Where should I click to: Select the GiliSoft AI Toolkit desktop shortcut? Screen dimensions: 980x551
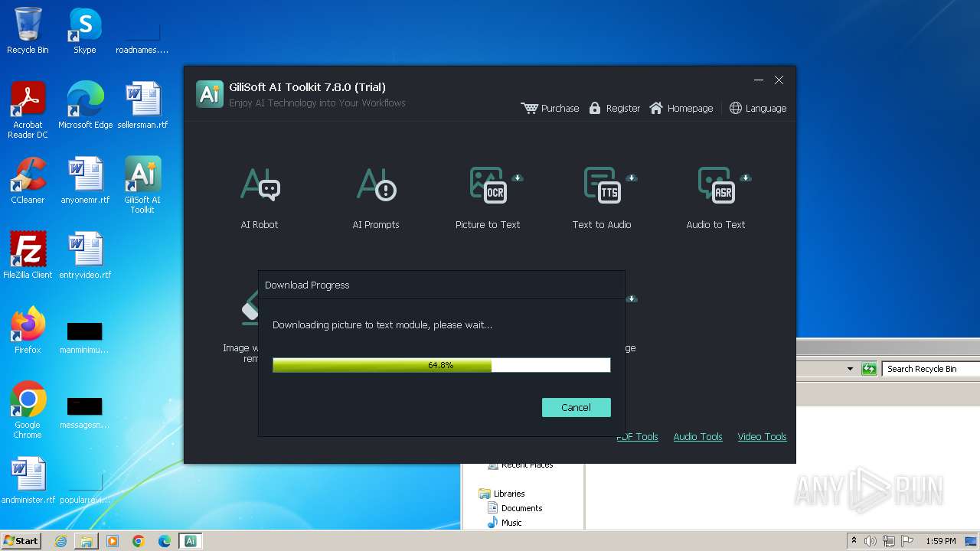[142, 185]
